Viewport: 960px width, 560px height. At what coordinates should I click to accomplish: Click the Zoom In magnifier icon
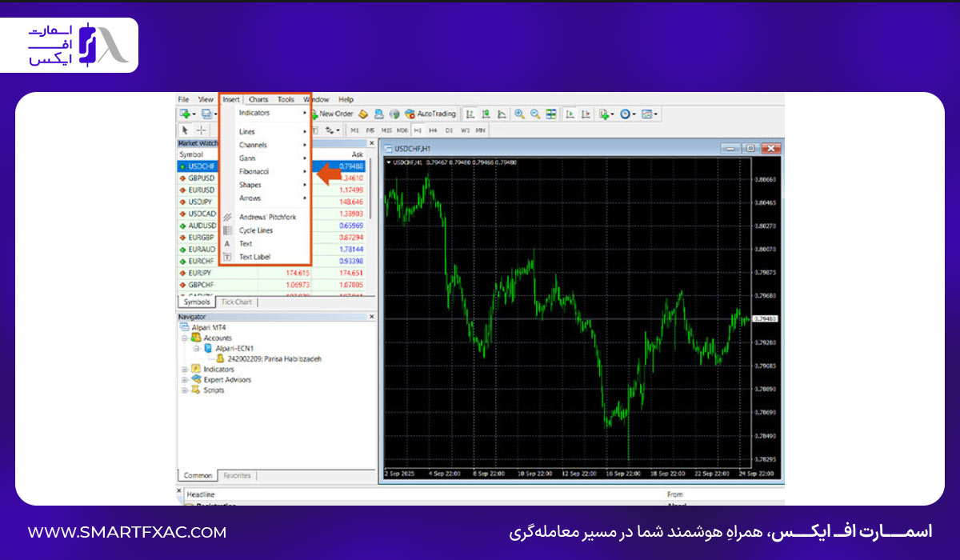519,114
